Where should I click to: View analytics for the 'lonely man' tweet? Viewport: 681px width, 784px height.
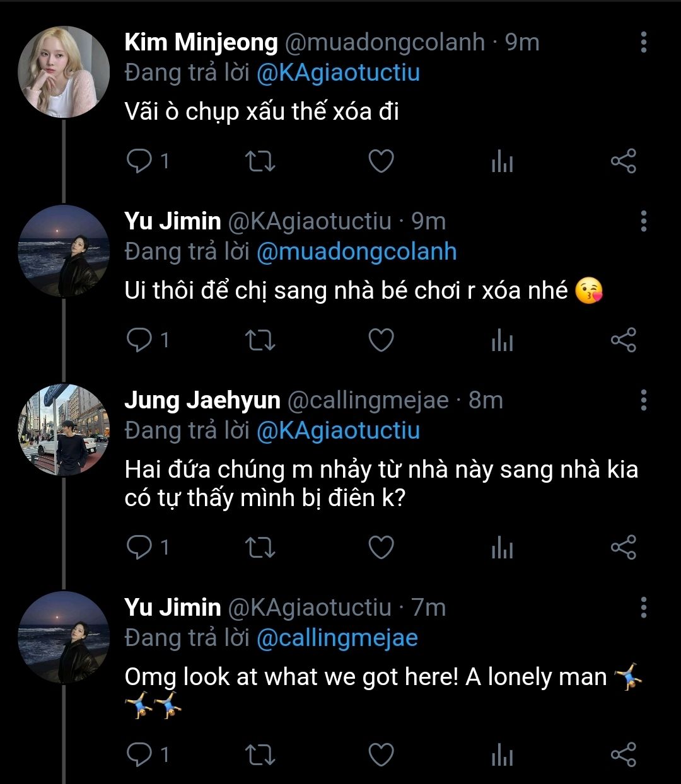coord(502,754)
